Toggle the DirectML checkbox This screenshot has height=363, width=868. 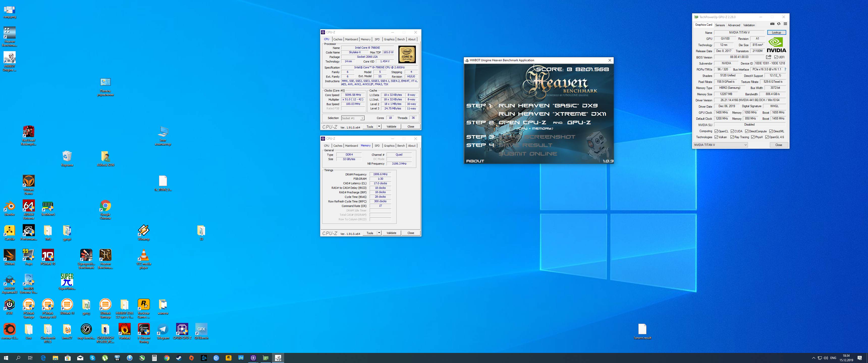(771, 131)
